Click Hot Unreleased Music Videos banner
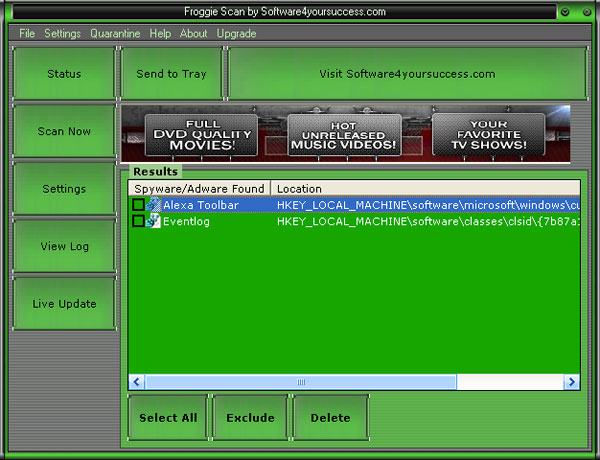The height and width of the screenshot is (460, 600). point(344,135)
